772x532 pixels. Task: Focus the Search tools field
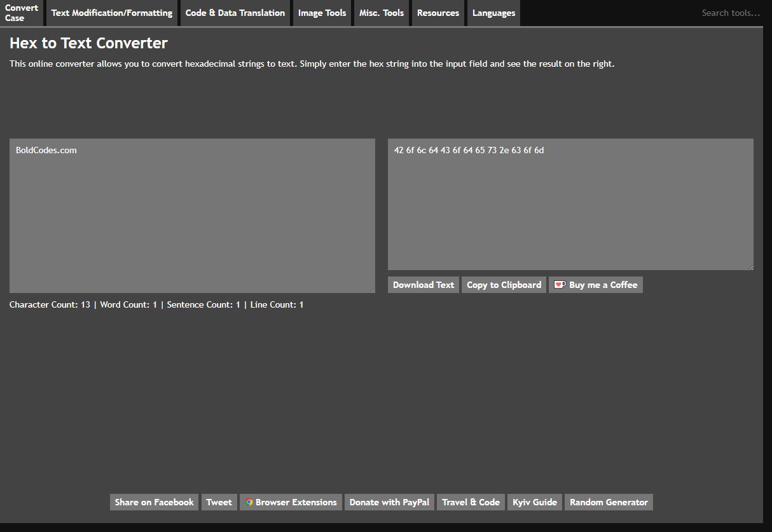[730, 13]
